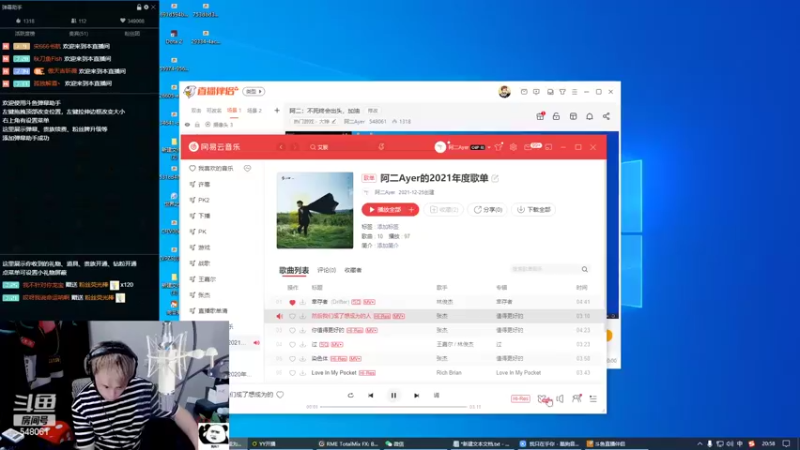Click the share icon in streaming companion
The height and width of the screenshot is (450, 800).
606,116
